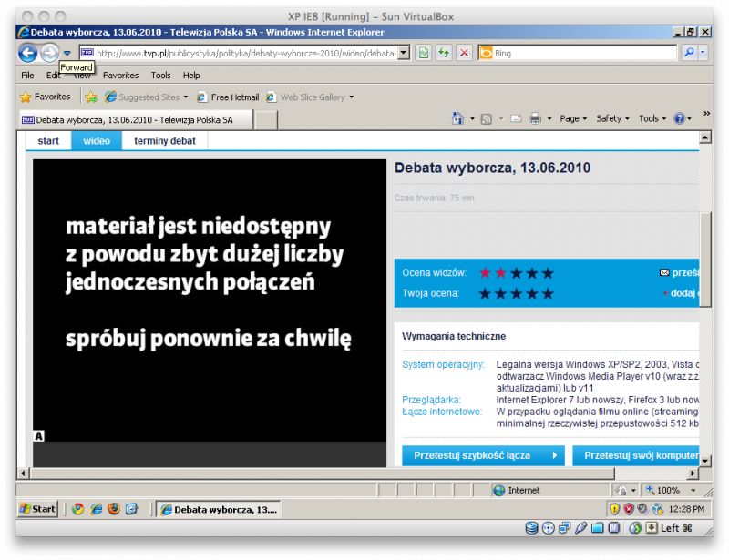Click the command bar overflow chevron
Screen dimensions: 729x560
click(x=707, y=114)
